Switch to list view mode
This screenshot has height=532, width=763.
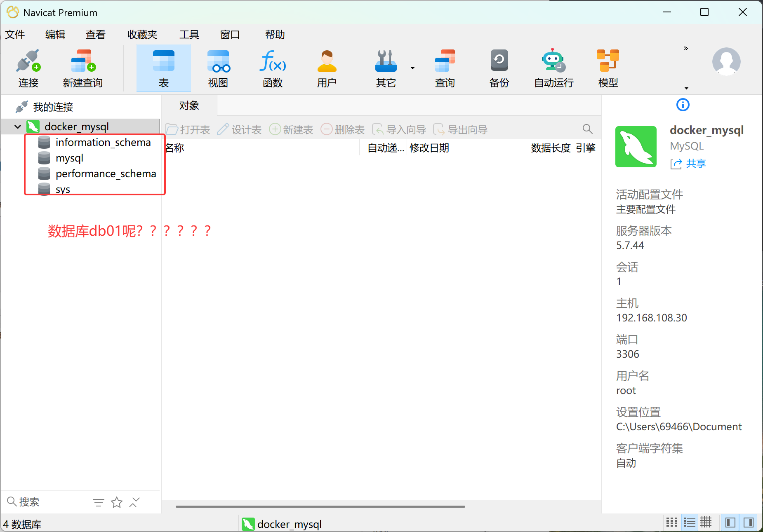[x=689, y=523]
